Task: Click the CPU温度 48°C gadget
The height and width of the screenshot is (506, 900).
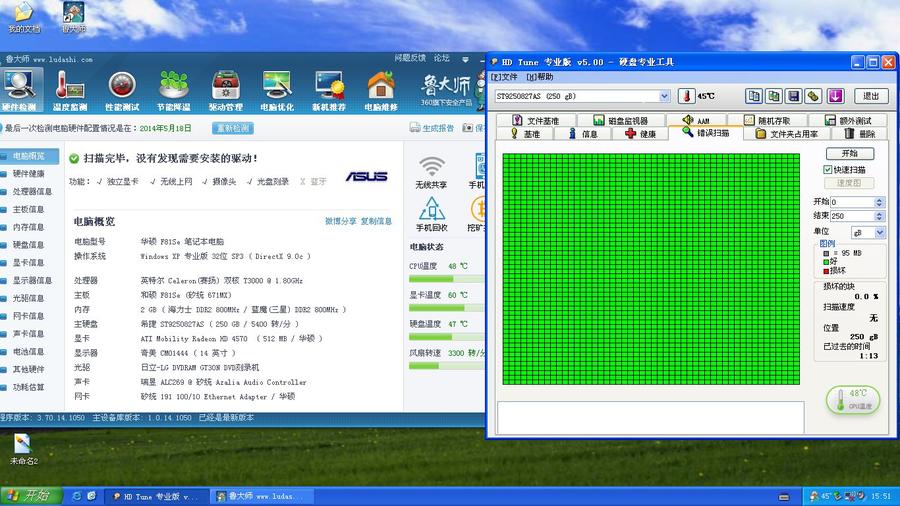Action: click(x=853, y=399)
